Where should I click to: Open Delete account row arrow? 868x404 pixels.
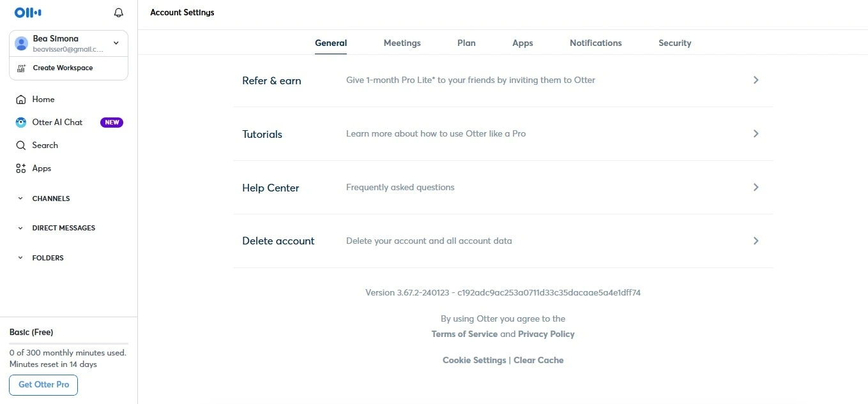pos(756,241)
